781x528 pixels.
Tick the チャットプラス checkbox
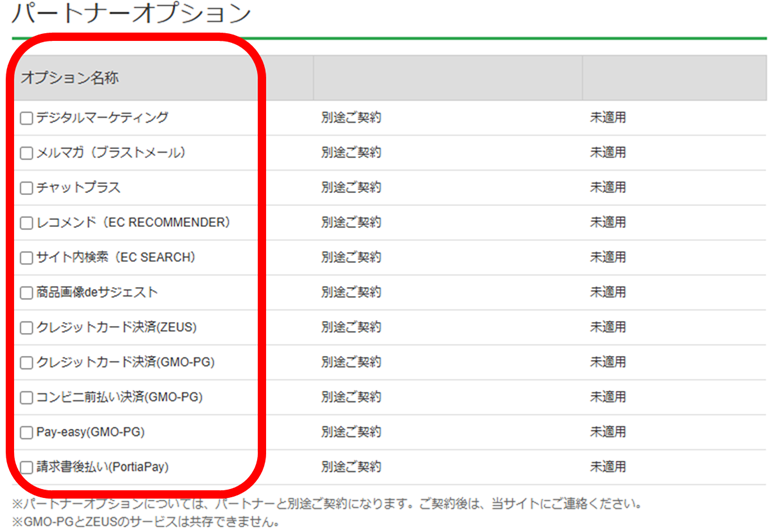click(x=27, y=188)
